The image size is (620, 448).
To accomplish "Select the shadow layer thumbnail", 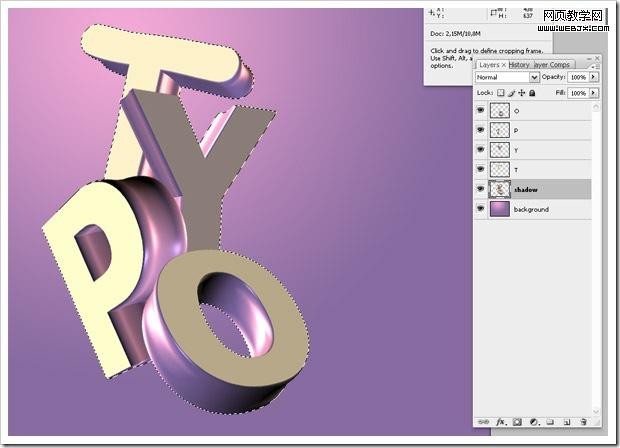I will 500,189.
